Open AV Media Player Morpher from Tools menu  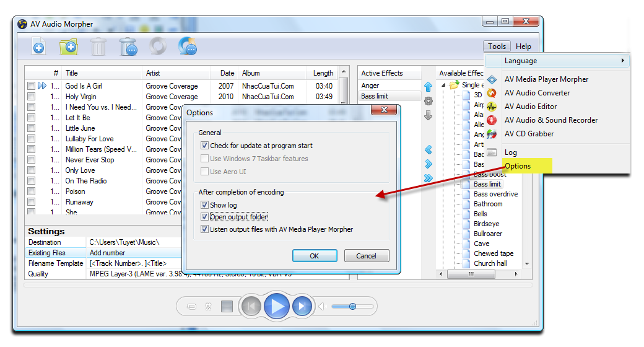tap(546, 79)
